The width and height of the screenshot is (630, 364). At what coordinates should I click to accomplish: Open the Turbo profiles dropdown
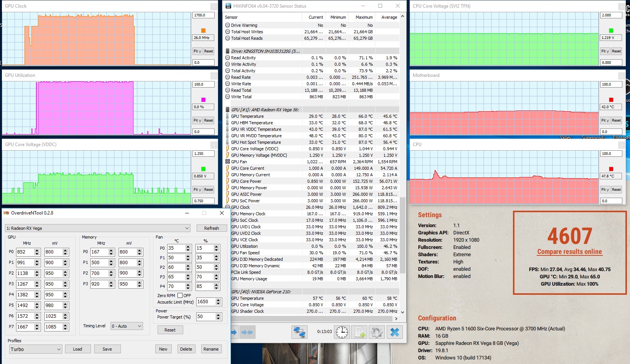coord(35,349)
